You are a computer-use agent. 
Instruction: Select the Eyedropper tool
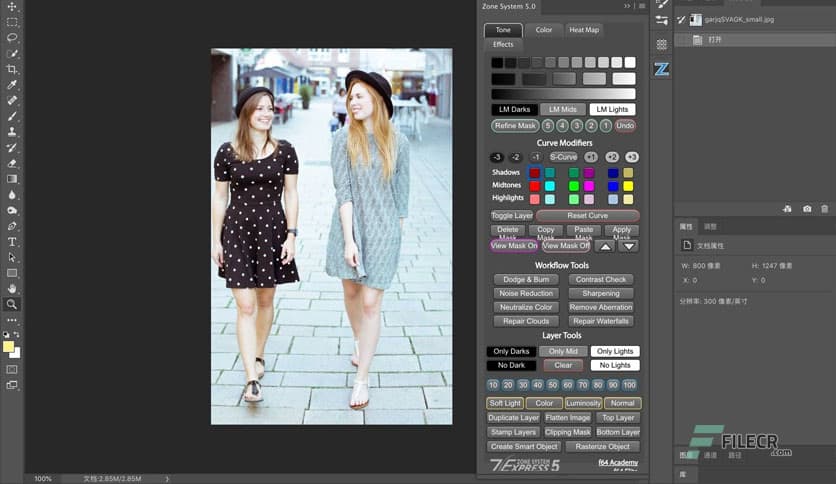pyautogui.click(x=12, y=84)
